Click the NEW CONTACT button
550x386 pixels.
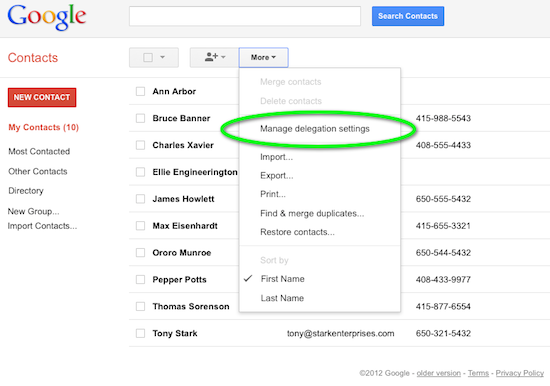point(42,97)
